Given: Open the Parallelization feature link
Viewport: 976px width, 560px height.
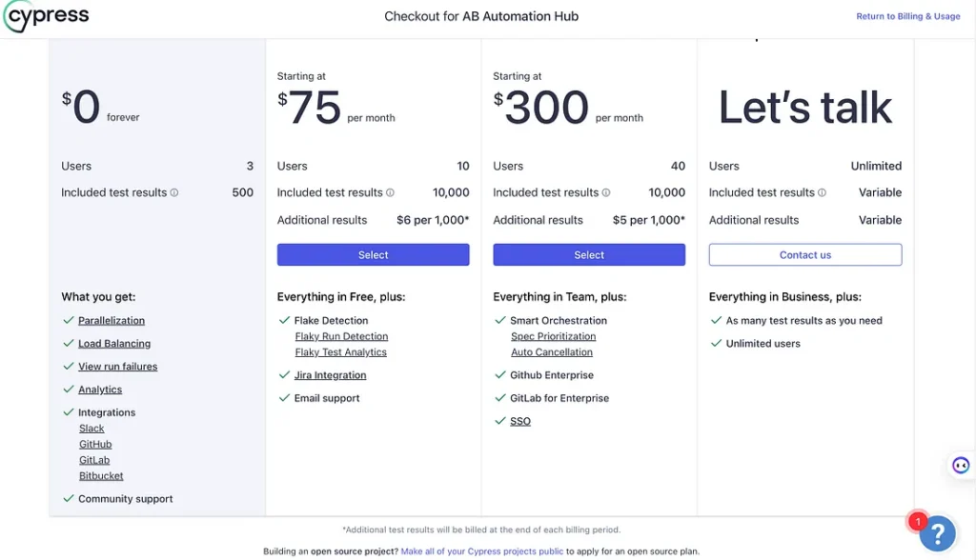Looking at the screenshot, I should [112, 321].
